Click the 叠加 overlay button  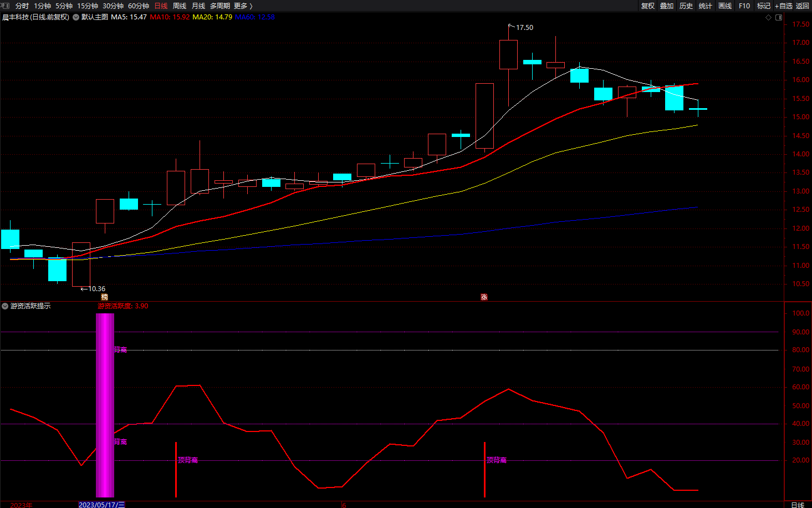(667, 6)
